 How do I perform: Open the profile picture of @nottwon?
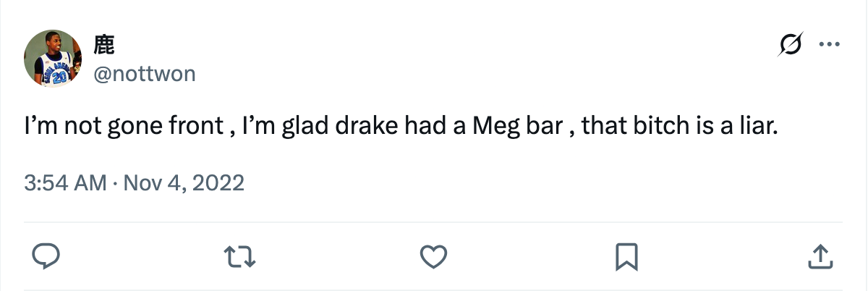pyautogui.click(x=52, y=59)
